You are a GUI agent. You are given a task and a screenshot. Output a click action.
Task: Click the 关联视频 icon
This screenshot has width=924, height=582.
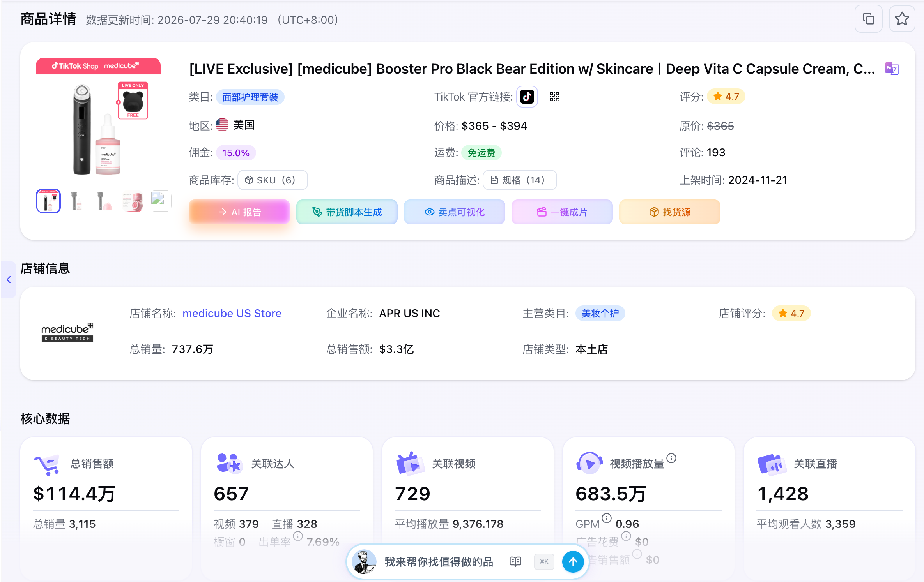tap(410, 464)
